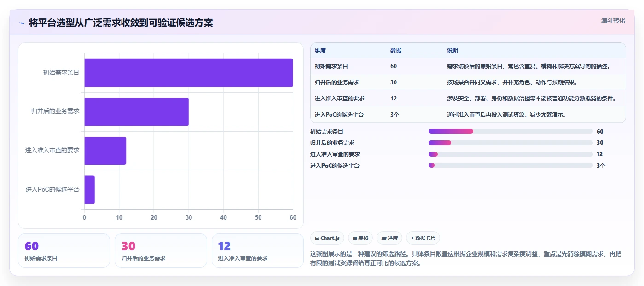644x286 pixels.
Task: Click the lightning icon beside the title
Action: click(22, 23)
